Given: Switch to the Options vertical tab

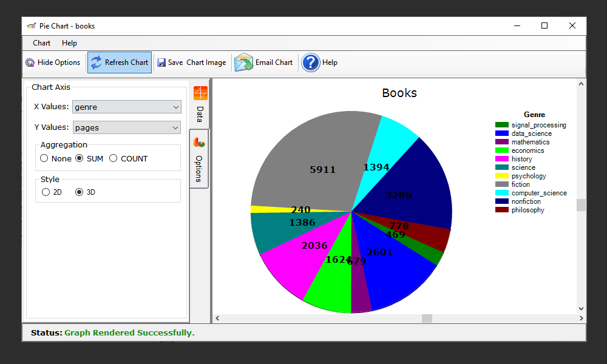Looking at the screenshot, I should 199,158.
